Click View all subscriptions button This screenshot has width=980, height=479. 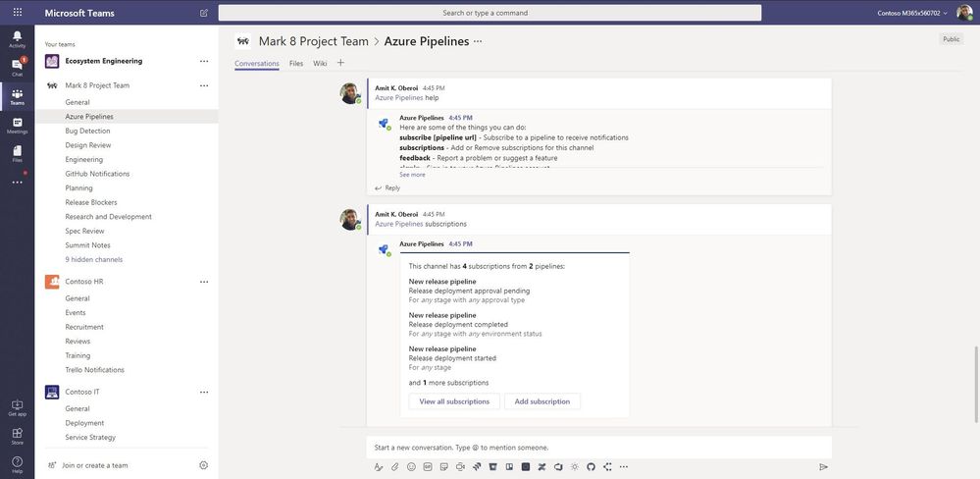tap(454, 401)
